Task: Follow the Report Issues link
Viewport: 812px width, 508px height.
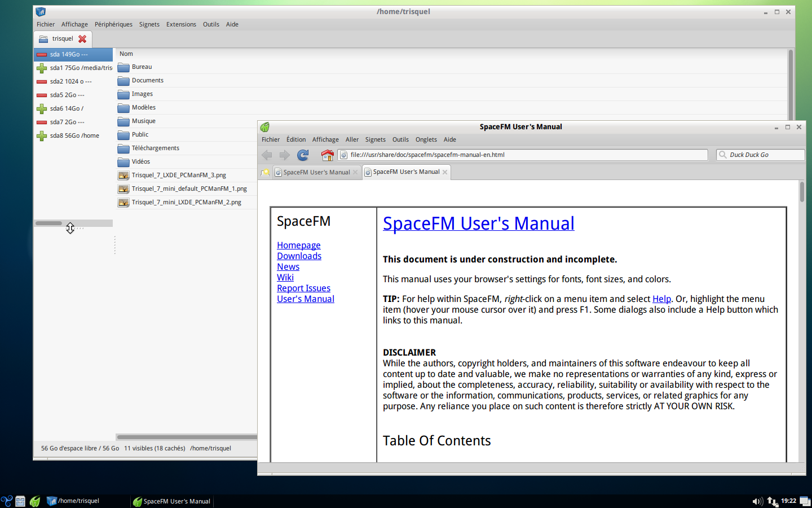Action: point(304,288)
